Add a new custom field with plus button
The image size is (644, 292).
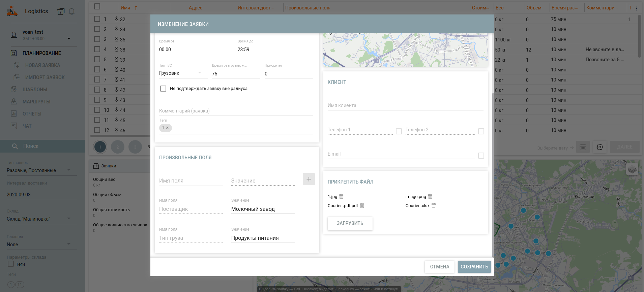tap(309, 179)
